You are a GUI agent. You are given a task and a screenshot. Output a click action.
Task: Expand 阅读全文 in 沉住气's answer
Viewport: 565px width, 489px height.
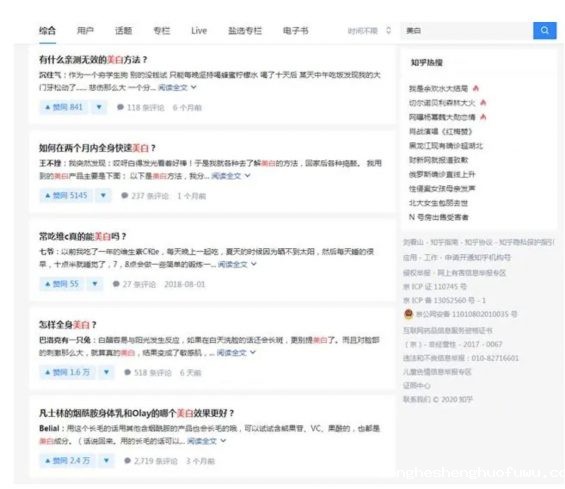pos(177,87)
